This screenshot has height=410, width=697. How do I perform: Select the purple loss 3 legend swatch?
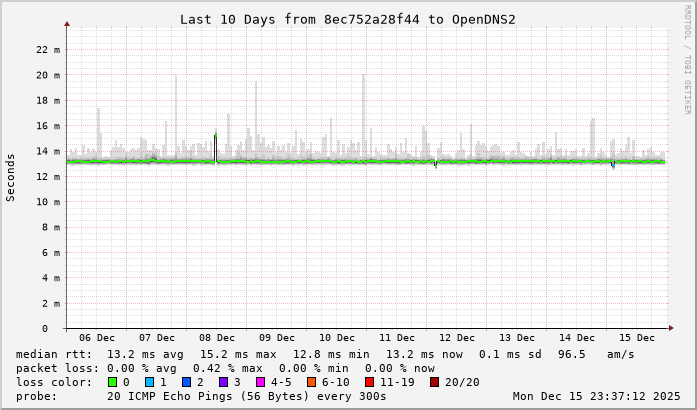pos(223,382)
